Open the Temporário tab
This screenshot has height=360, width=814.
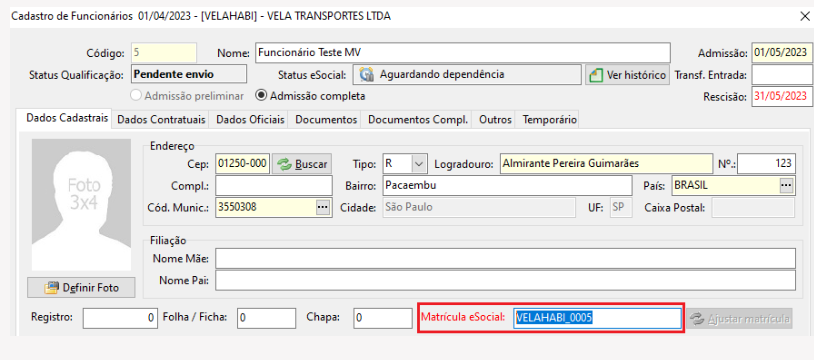tap(549, 120)
